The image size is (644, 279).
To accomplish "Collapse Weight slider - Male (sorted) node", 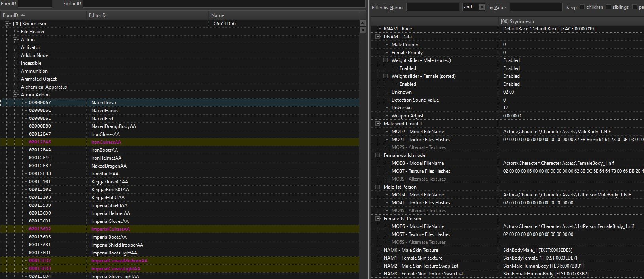I will (386, 60).
